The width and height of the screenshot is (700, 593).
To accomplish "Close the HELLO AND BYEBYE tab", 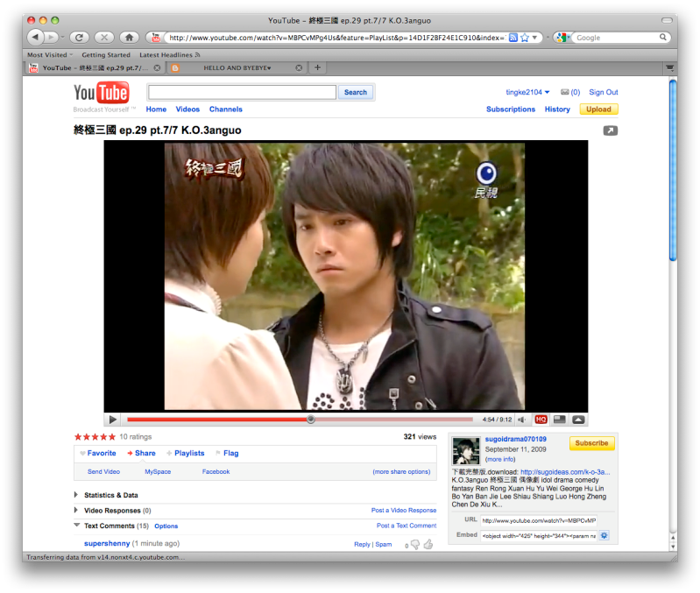I will pyautogui.click(x=299, y=67).
